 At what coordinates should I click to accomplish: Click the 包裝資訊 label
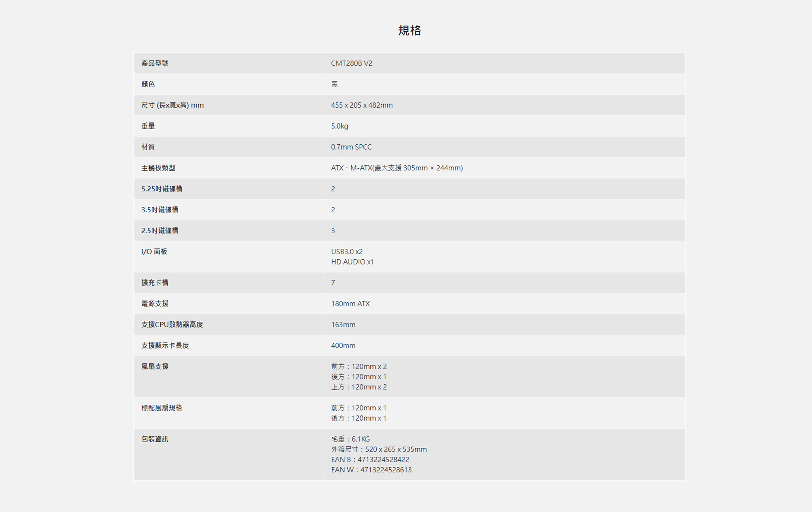pyautogui.click(x=155, y=439)
